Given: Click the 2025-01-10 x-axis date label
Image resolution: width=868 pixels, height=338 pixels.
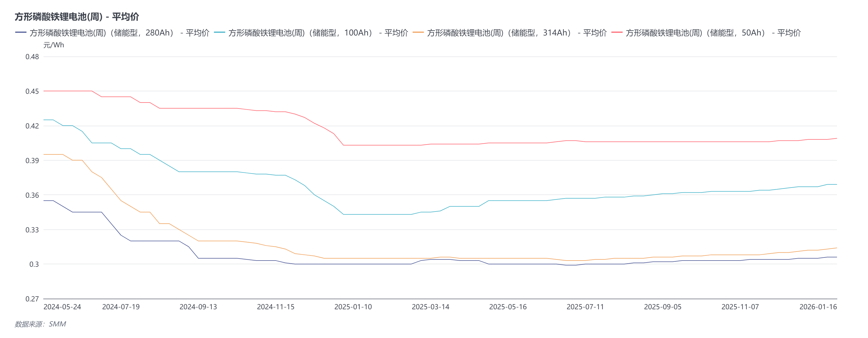Looking at the screenshot, I should click(x=353, y=307).
